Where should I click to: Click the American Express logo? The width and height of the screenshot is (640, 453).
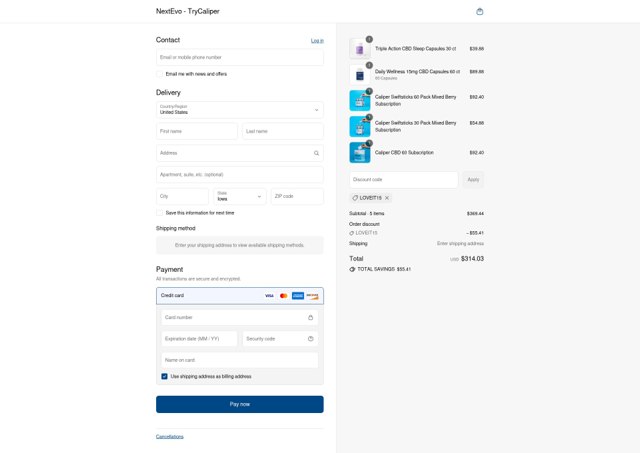coord(298,295)
